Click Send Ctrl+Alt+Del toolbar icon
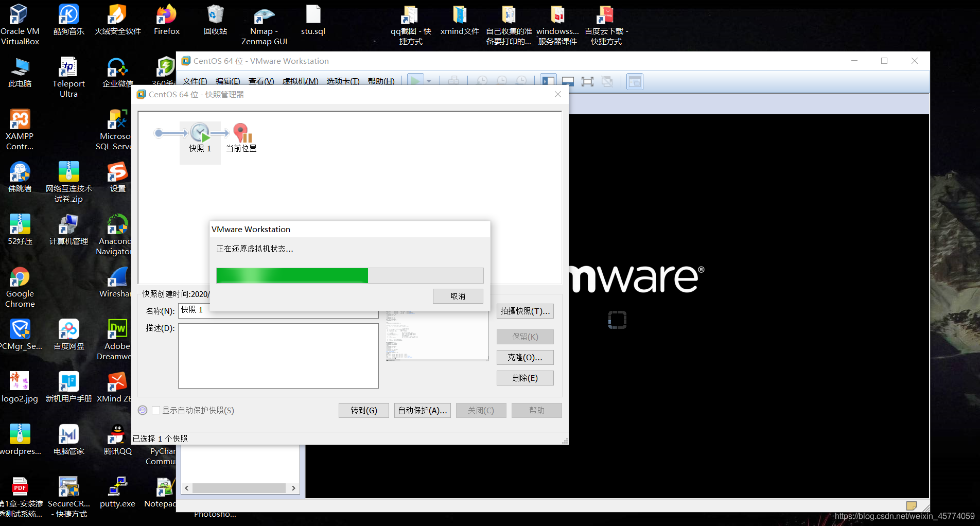Screen dimensions: 980x526 [x=453, y=81]
